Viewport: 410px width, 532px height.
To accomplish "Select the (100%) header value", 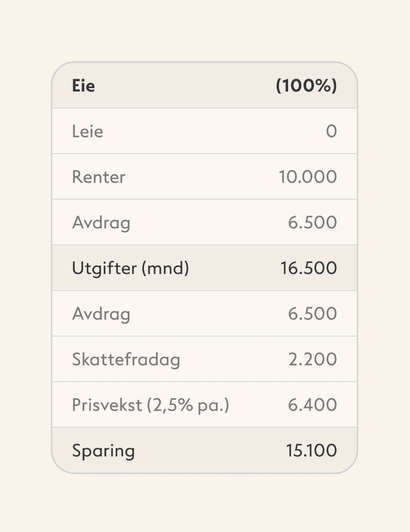I will (306, 86).
